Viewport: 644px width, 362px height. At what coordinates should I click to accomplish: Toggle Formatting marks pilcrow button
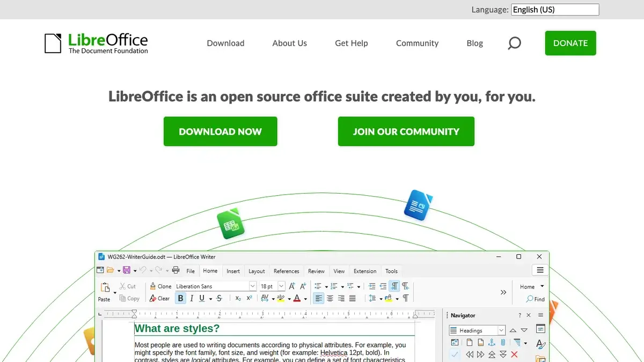pos(406,298)
